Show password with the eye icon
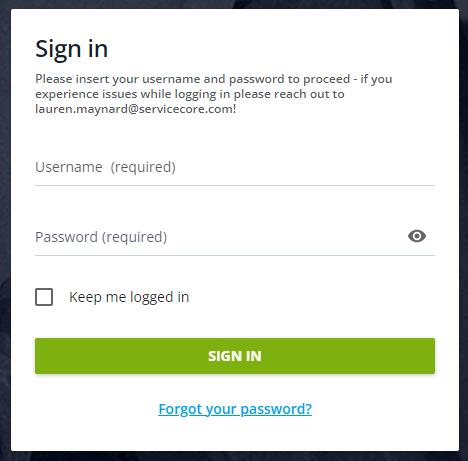The image size is (468, 461). [417, 236]
